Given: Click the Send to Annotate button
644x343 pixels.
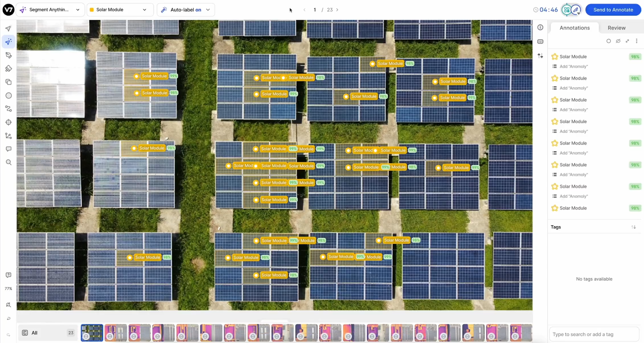Looking at the screenshot, I should tap(613, 10).
